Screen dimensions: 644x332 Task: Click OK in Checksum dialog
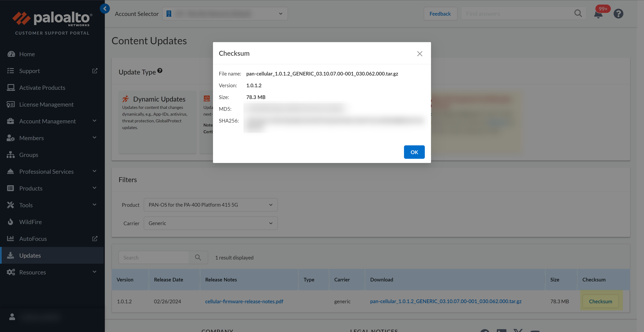coord(414,152)
